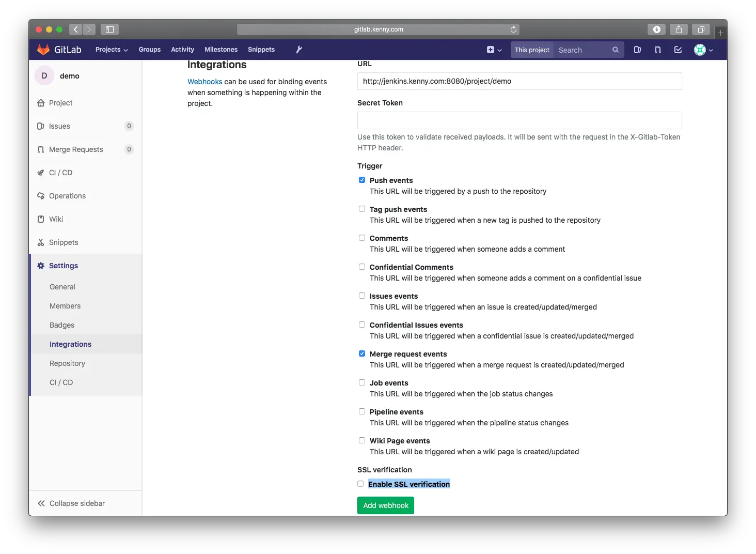Click This project search scope button
The width and height of the screenshot is (756, 554).
tap(532, 50)
